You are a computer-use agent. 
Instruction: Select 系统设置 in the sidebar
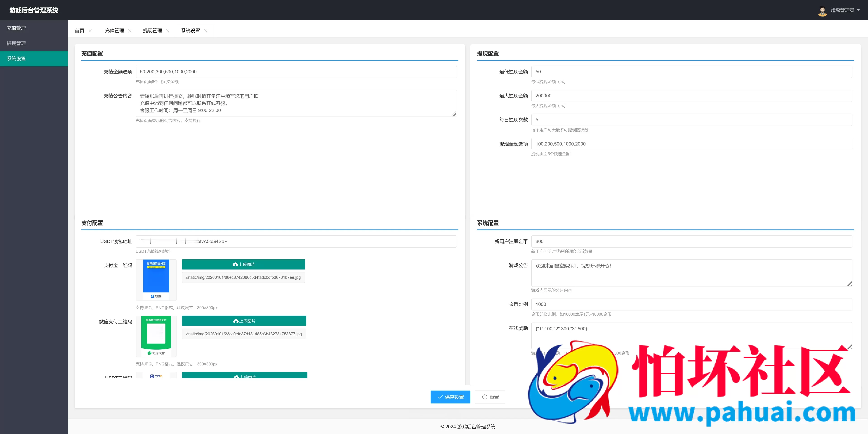[34, 59]
